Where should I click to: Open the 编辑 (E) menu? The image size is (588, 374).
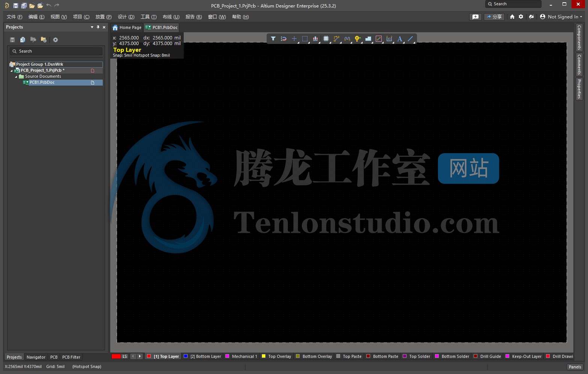tap(36, 17)
